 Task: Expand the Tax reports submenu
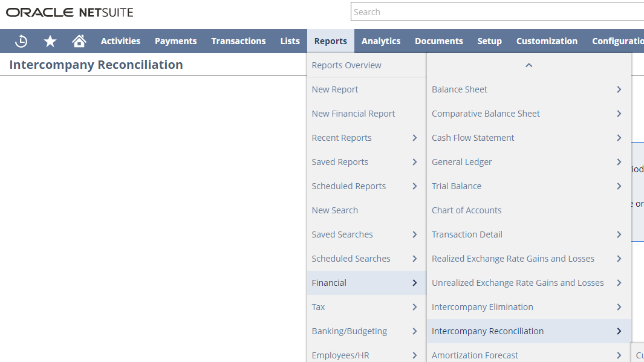point(415,306)
